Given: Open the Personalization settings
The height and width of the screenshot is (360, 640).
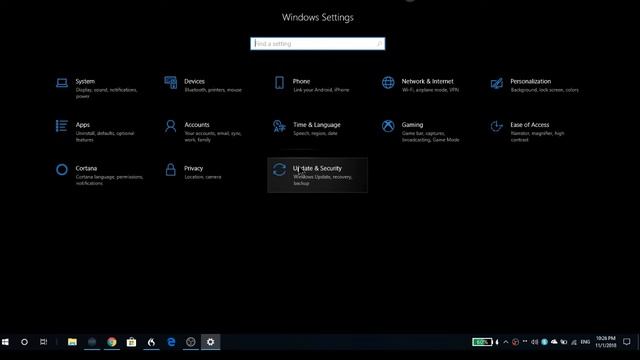Looking at the screenshot, I should (x=534, y=85).
